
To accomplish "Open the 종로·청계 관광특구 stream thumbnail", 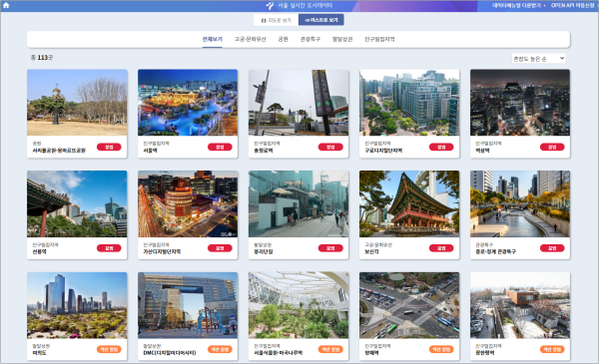I will [520, 203].
